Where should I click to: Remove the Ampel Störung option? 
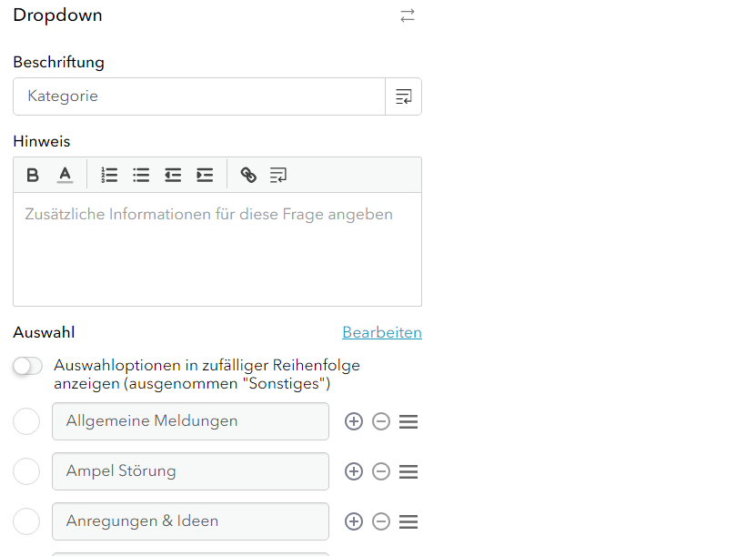[381, 471]
